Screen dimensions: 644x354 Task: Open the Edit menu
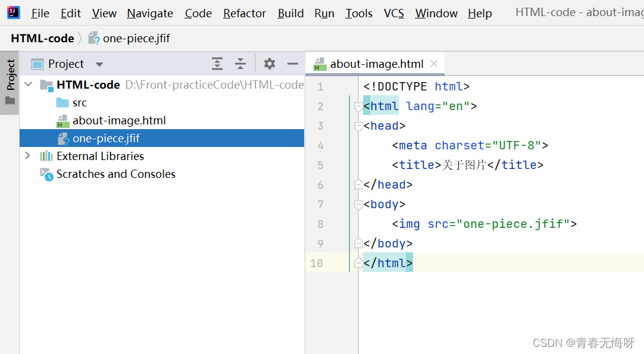point(71,14)
